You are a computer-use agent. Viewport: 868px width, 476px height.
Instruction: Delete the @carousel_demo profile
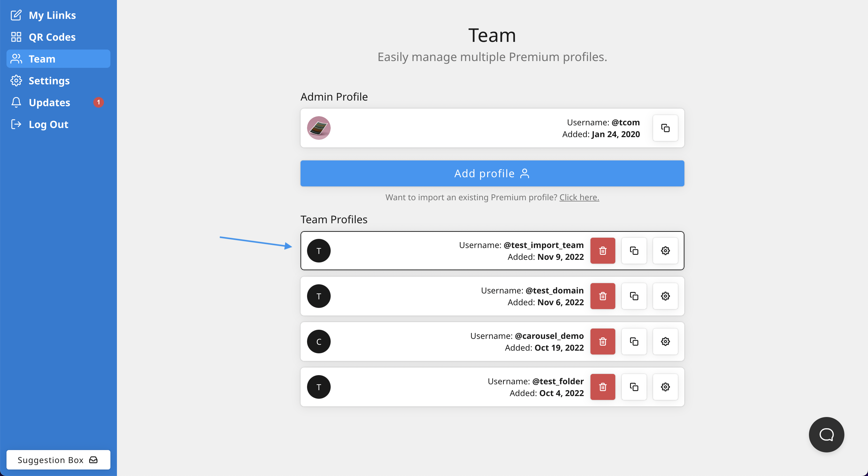coord(603,342)
